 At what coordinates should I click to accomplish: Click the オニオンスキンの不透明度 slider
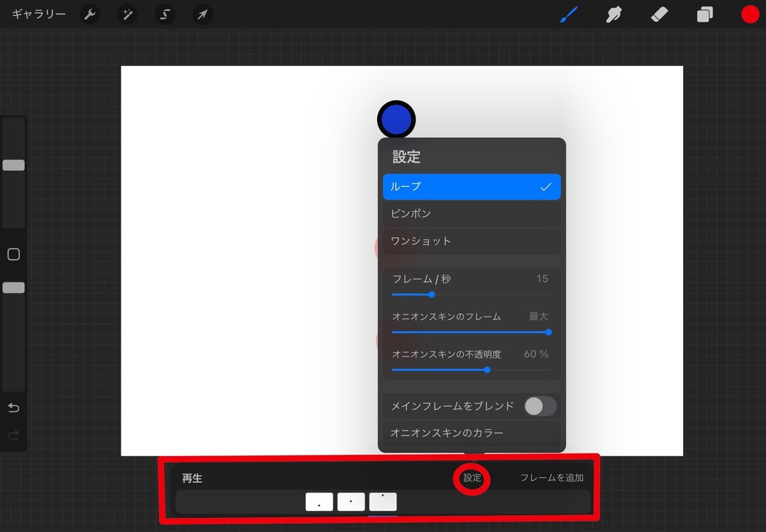click(472, 369)
